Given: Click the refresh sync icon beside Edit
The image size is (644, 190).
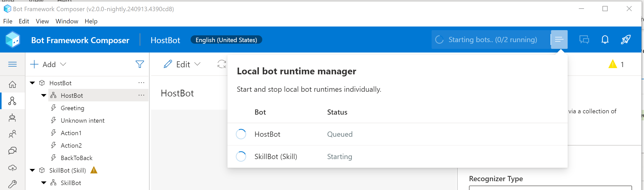Looking at the screenshot, I should point(222,64).
